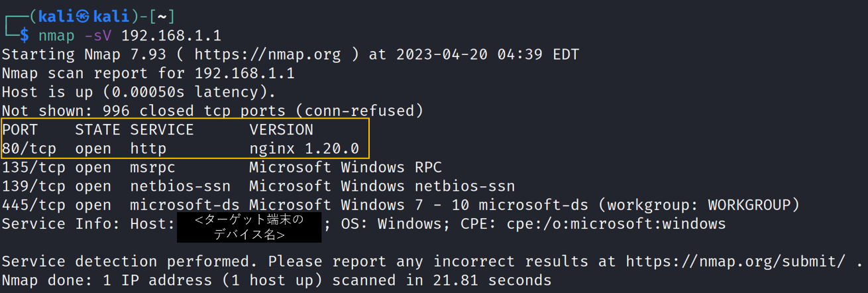Click the STATE column header
This screenshot has height=293, width=868.
click(97, 129)
